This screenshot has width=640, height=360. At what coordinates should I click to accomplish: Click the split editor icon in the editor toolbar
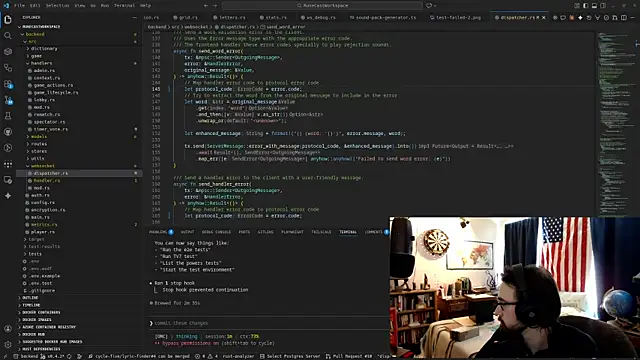(624, 18)
